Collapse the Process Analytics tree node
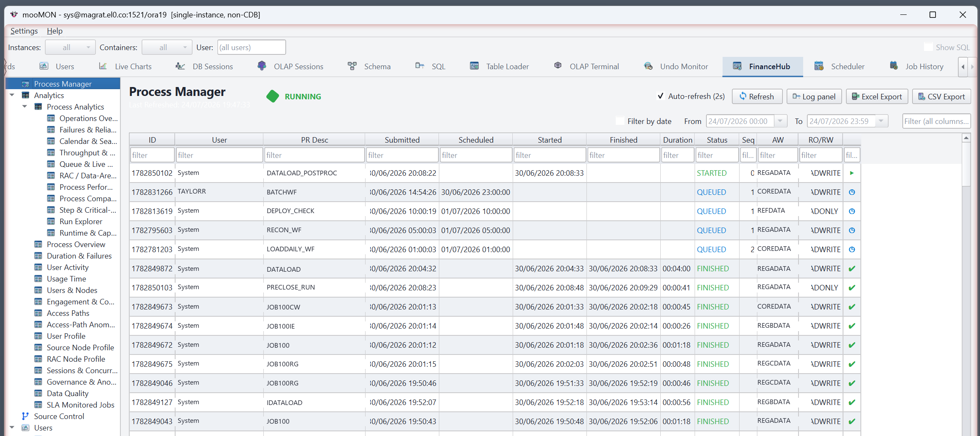This screenshot has width=980, height=436. pos(25,107)
